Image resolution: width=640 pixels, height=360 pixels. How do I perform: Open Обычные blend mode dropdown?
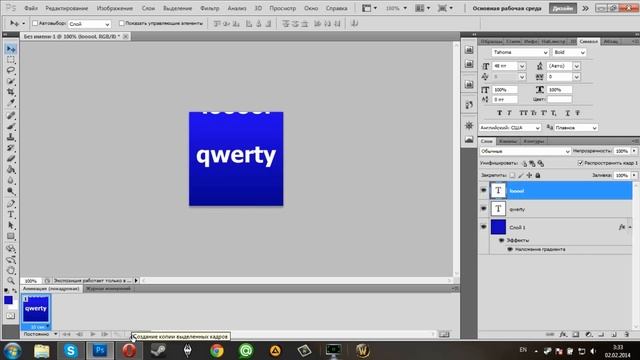click(525, 151)
